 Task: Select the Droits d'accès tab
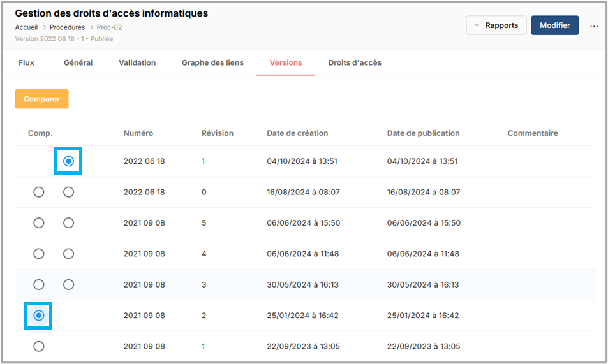(x=355, y=62)
